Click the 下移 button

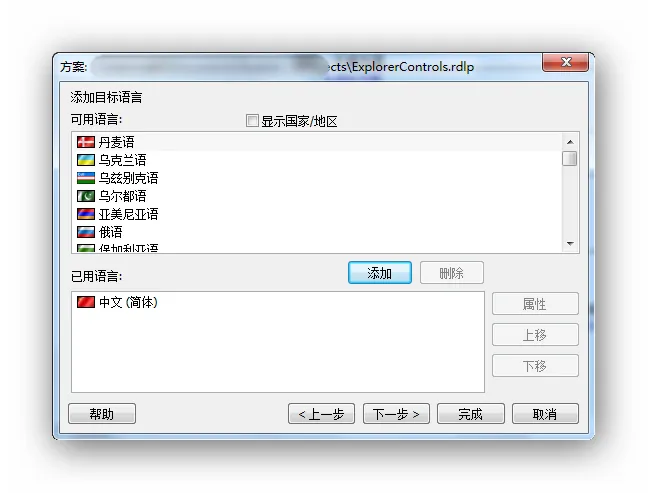click(x=535, y=366)
